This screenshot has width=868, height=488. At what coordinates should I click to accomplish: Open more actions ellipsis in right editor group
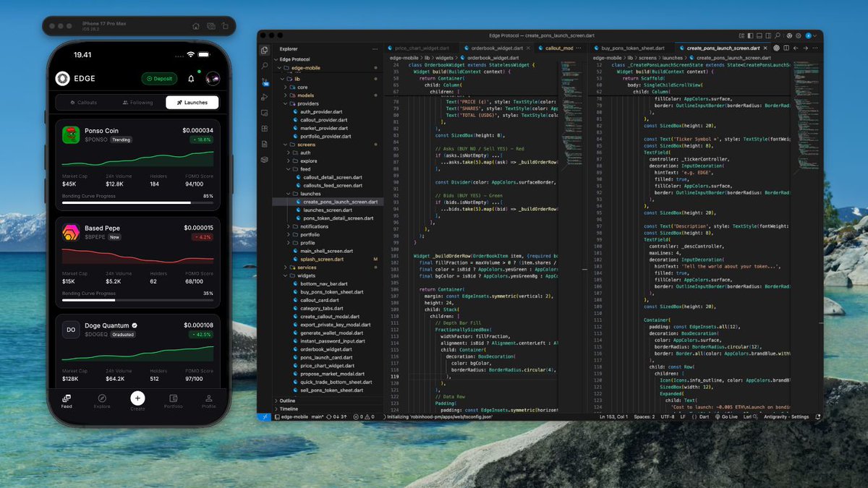point(817,48)
